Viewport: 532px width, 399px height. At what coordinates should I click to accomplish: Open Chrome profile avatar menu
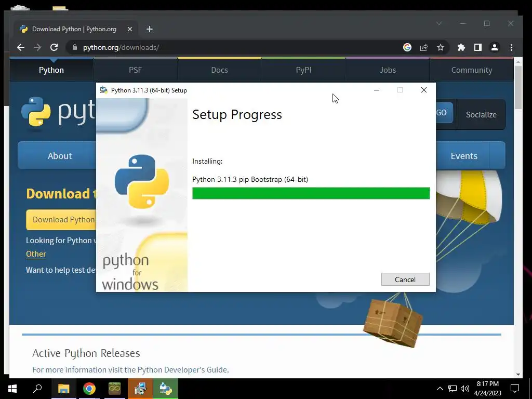[x=495, y=47]
